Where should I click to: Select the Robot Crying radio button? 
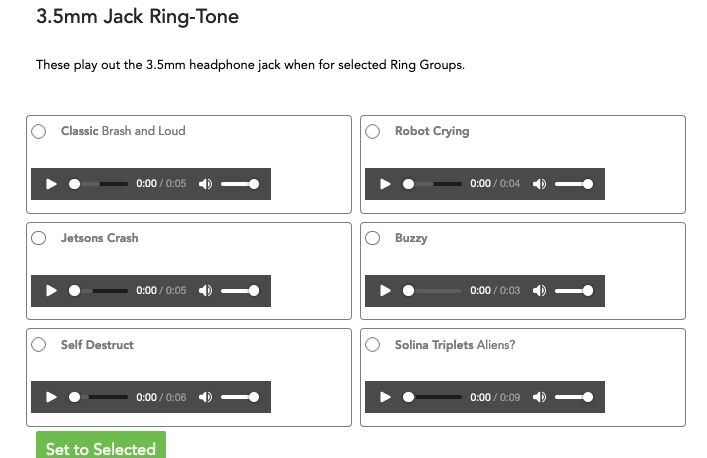tap(373, 132)
